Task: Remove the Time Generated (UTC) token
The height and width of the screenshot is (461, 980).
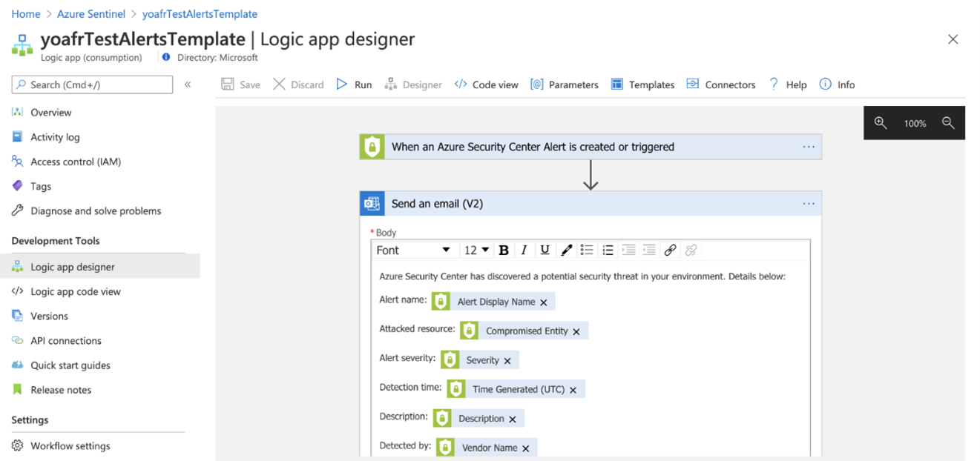Action: tap(573, 390)
